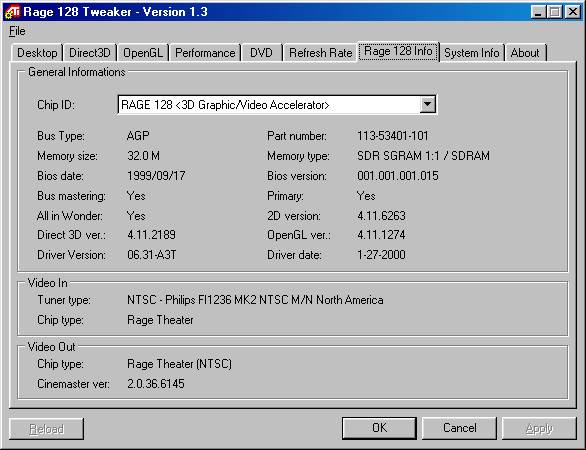Screen dimensions: 586x450
Task: Click the disabled Reload button
Action: [46, 429]
